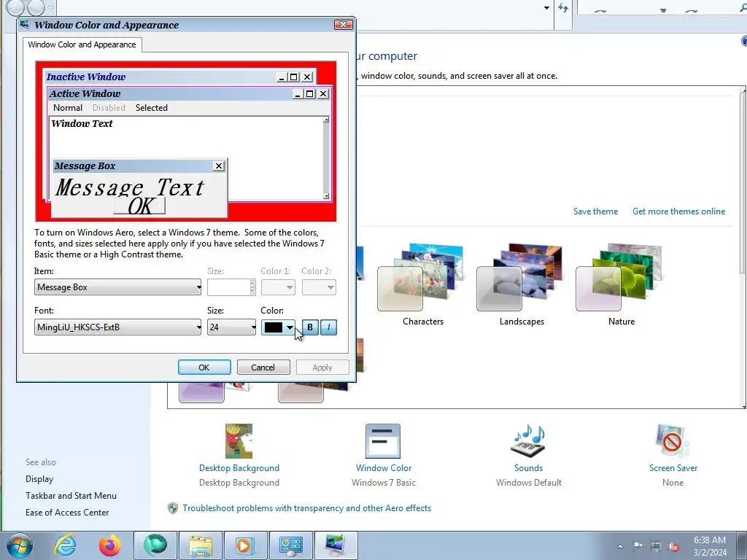Open Desktop Background settings icon
This screenshot has height=560, width=747.
(x=239, y=441)
